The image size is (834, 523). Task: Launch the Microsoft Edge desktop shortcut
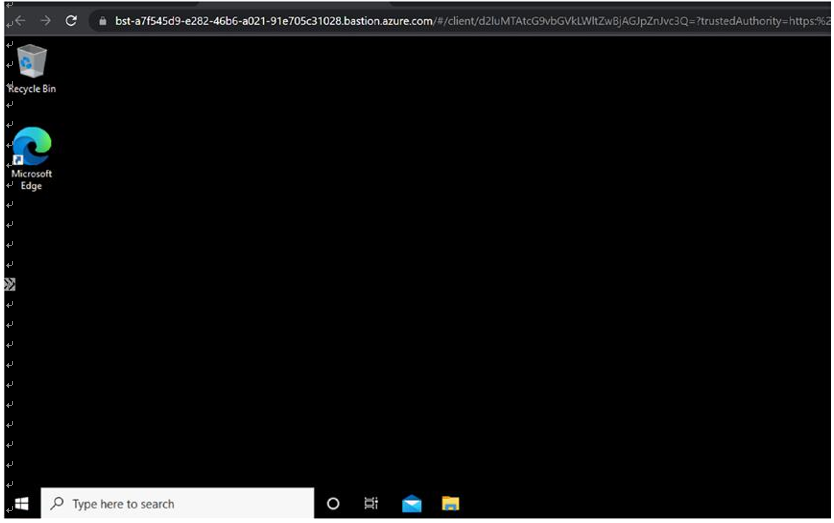pyautogui.click(x=31, y=158)
